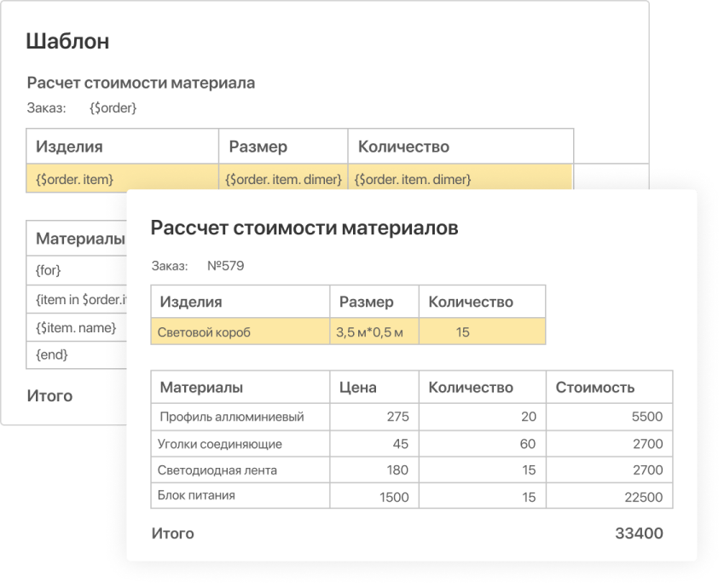Select the Изделия header in the template table
This screenshot has height=588, width=724.
coord(69,147)
